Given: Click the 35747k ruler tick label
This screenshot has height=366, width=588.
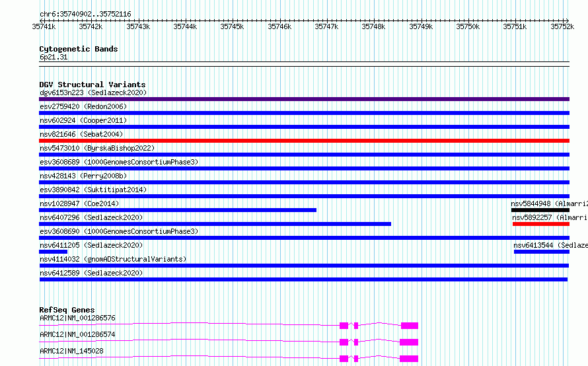Looking at the screenshot, I should tap(326, 26).
